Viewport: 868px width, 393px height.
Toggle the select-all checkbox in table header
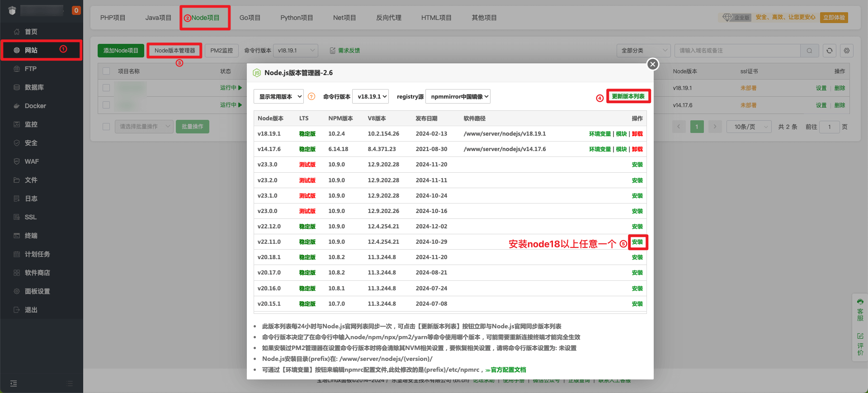pos(107,71)
